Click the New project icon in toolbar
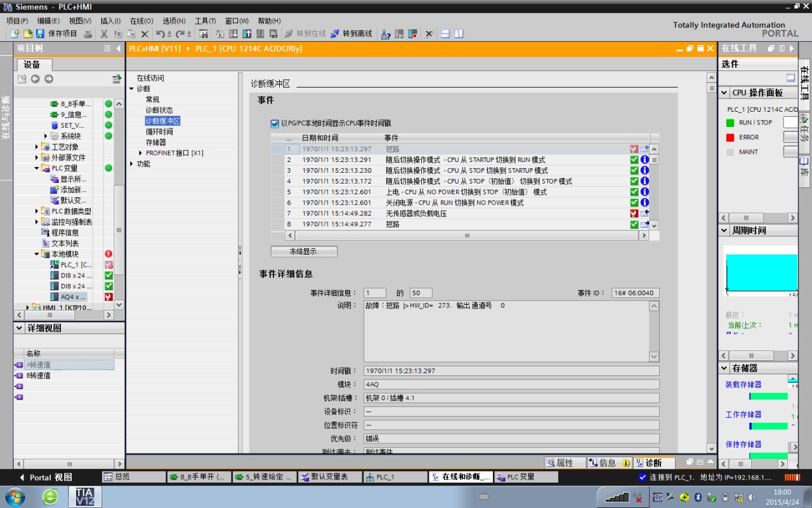 click(15, 34)
